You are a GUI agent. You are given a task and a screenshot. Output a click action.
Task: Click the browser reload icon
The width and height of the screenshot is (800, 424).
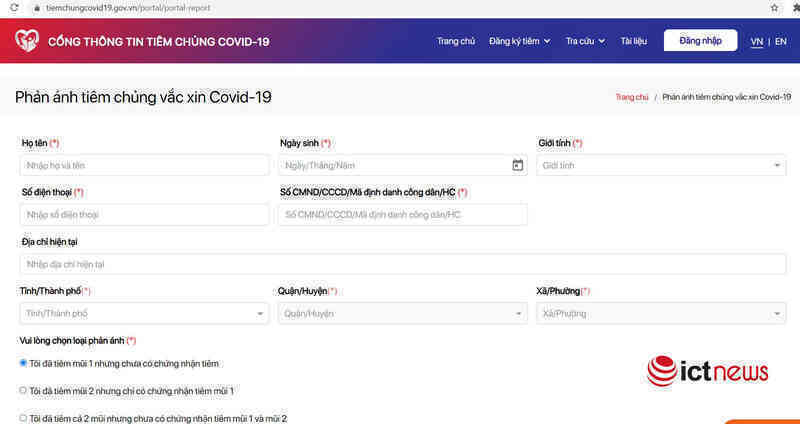[14, 8]
